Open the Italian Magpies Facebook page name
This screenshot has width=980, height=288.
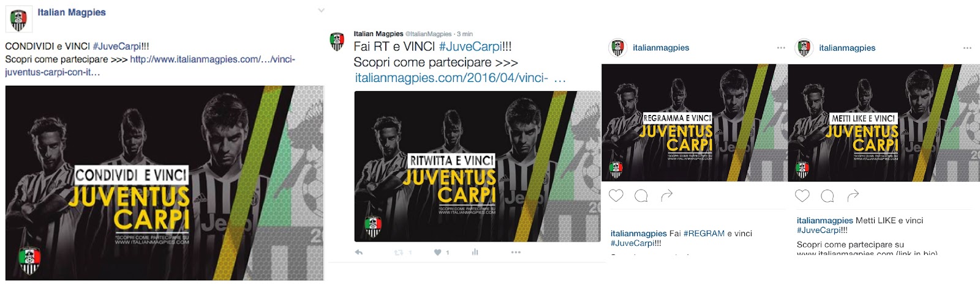tap(71, 12)
